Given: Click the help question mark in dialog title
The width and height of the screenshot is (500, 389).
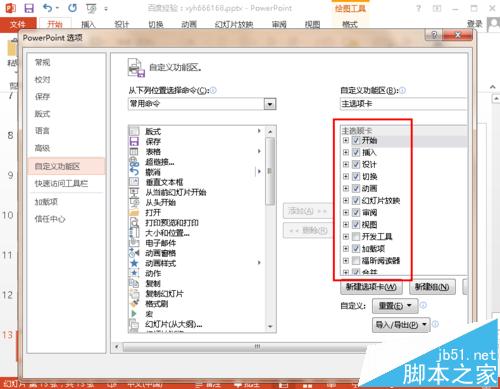Looking at the screenshot, I should [434, 35].
